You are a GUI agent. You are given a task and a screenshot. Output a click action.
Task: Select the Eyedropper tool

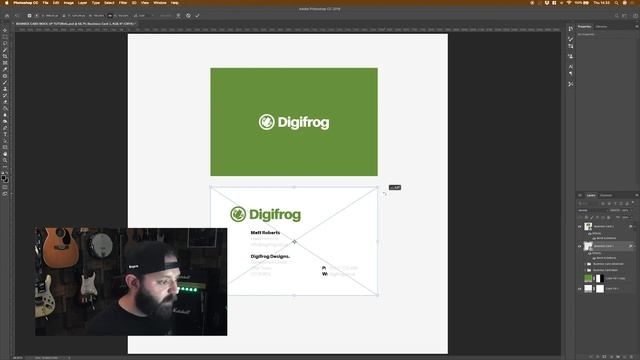[x=5, y=69]
